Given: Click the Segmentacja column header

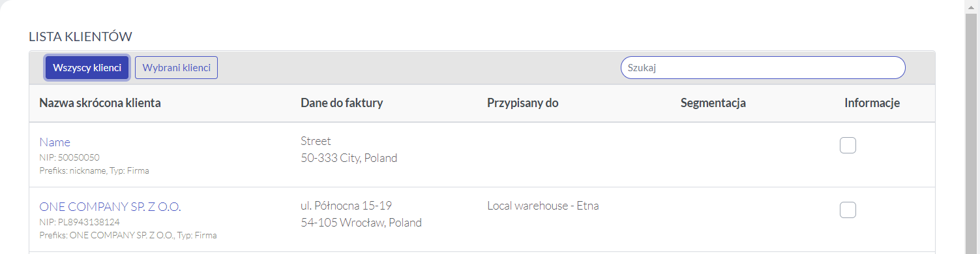Looking at the screenshot, I should click(713, 103).
